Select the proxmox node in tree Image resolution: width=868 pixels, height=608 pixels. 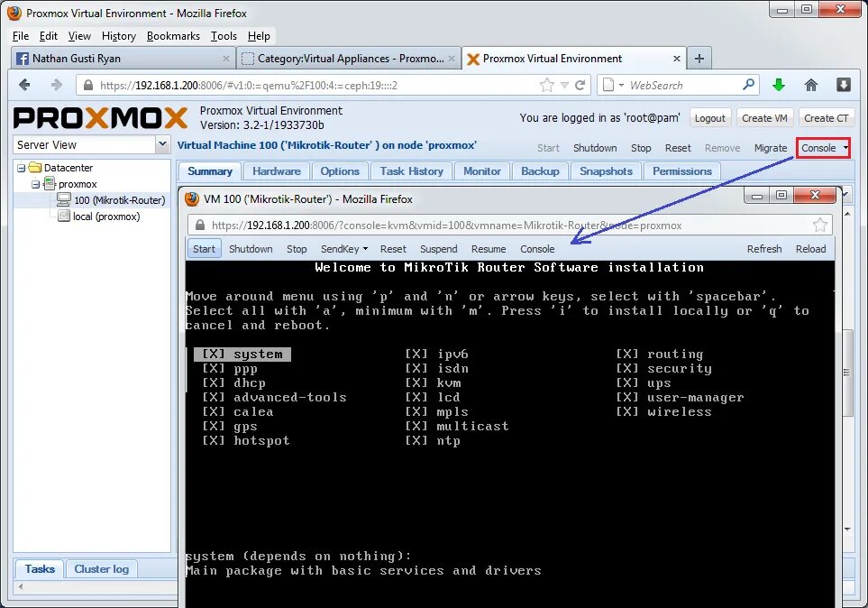(78, 184)
